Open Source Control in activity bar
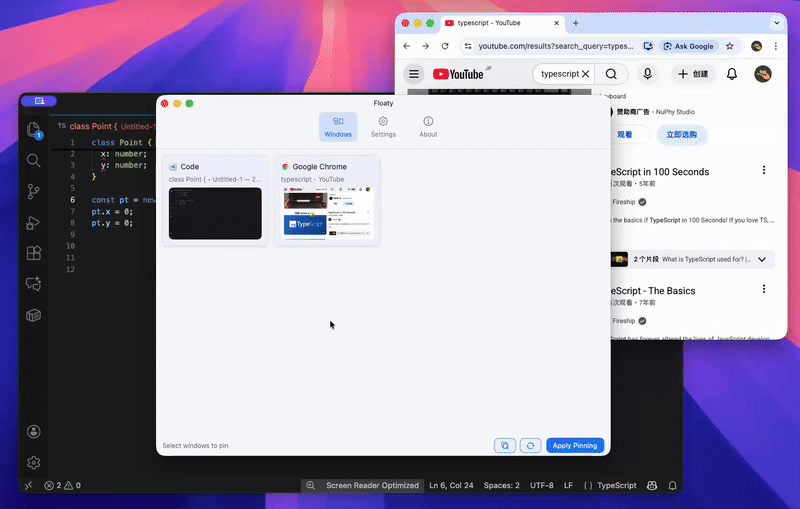The width and height of the screenshot is (800, 509). (x=34, y=191)
